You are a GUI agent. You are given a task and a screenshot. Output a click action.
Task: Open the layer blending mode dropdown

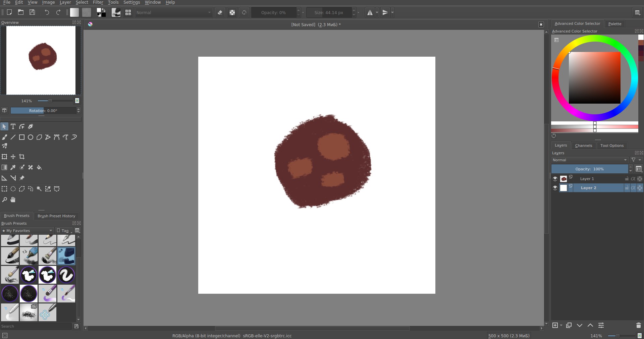click(590, 160)
